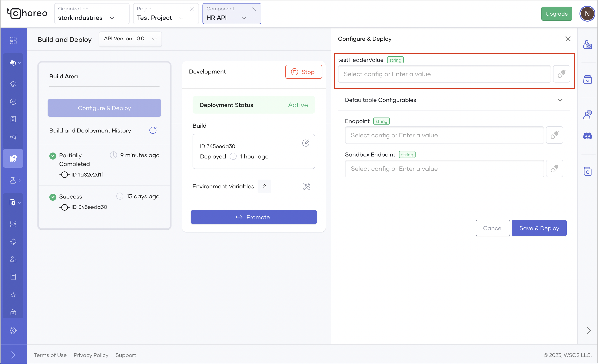Click Save & Deploy
The width and height of the screenshot is (598, 364).
pos(539,228)
